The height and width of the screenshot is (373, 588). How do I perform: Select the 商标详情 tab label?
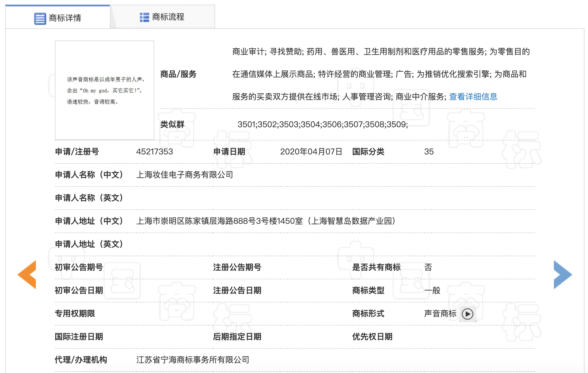(65, 18)
